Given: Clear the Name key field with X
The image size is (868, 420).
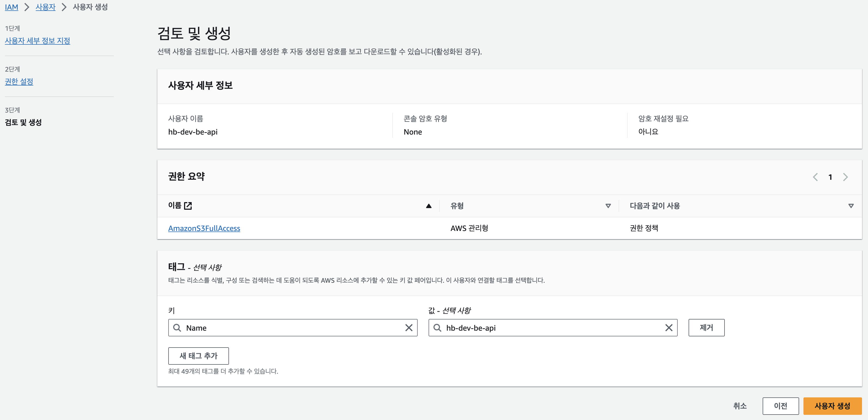Looking at the screenshot, I should tap(409, 328).
